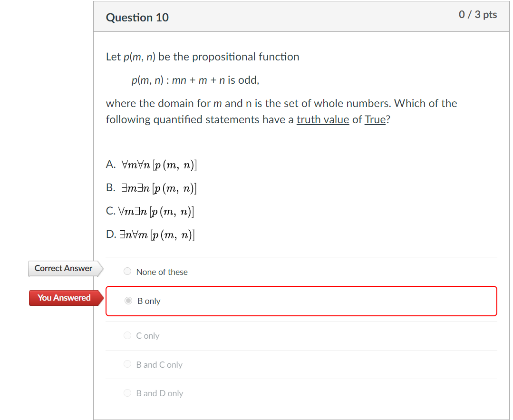The height and width of the screenshot is (420, 513).
Task: Click the "Question 10" heading
Action: [x=137, y=17]
